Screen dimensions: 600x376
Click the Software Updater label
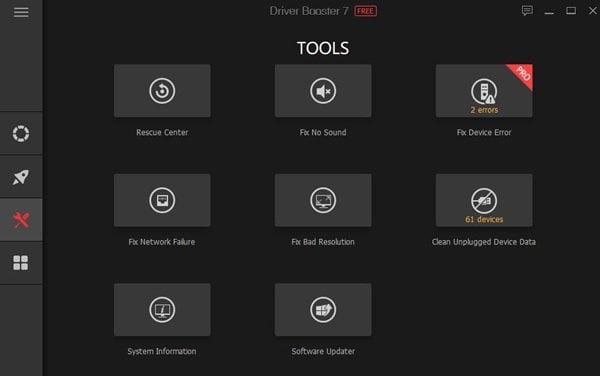323,351
